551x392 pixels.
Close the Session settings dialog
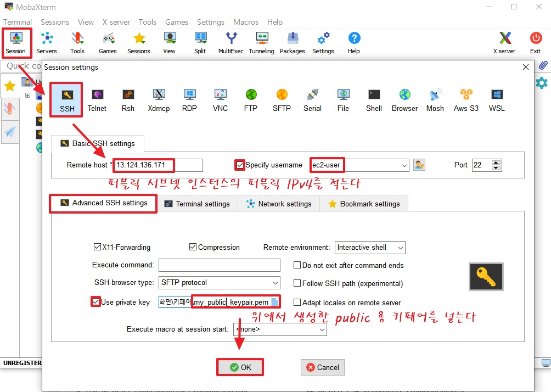point(526,67)
